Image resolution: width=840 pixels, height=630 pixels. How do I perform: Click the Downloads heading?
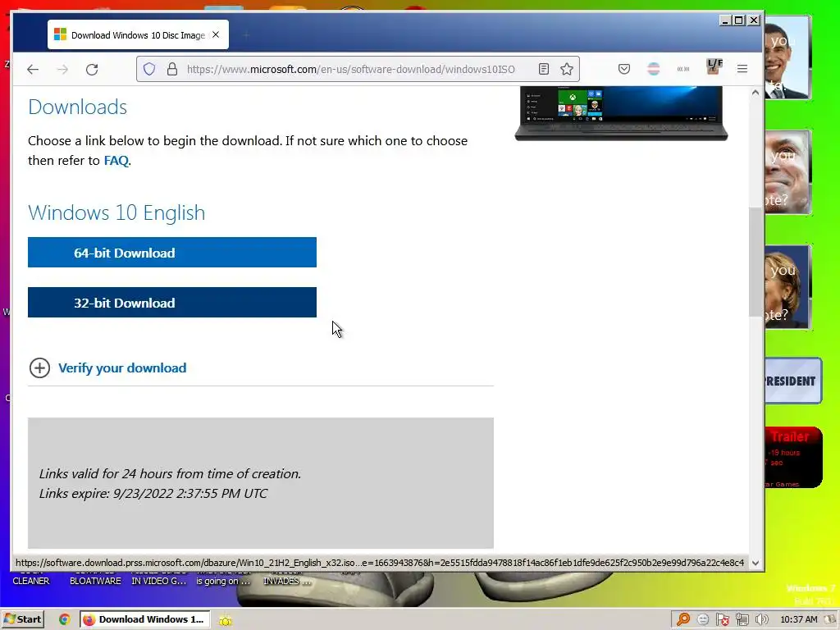78,107
